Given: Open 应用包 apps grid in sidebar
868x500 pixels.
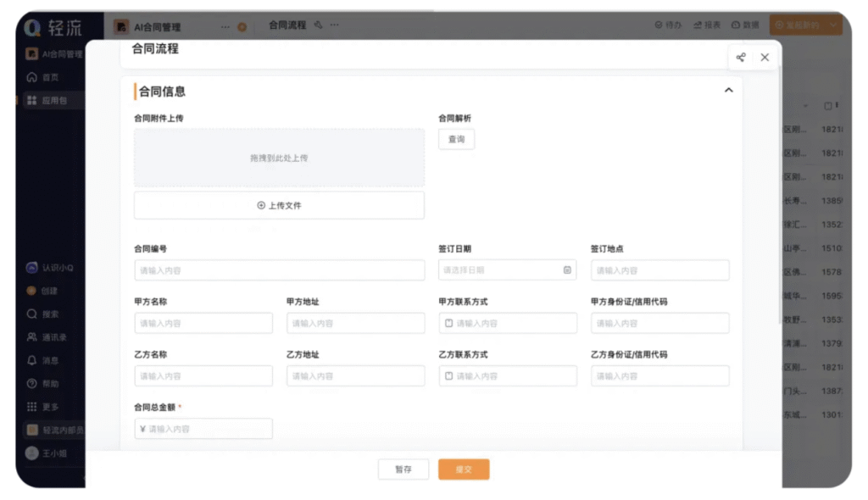Looking at the screenshot, I should coord(32,100).
